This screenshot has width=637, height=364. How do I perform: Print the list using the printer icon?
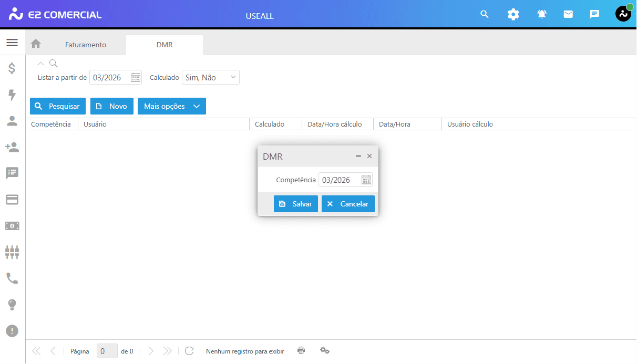[301, 350]
